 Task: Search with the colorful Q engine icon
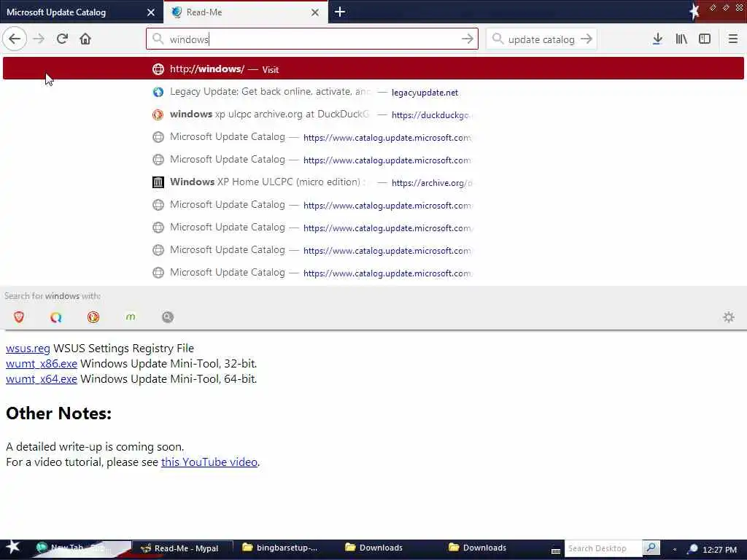click(56, 317)
